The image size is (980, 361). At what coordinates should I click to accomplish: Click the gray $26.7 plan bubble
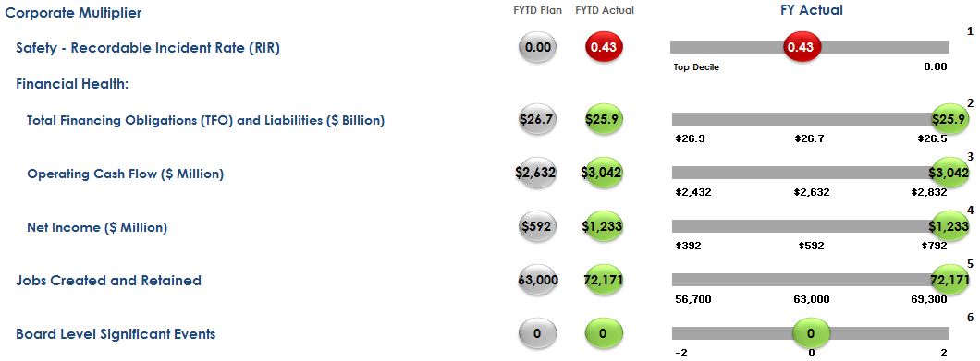pos(537,119)
